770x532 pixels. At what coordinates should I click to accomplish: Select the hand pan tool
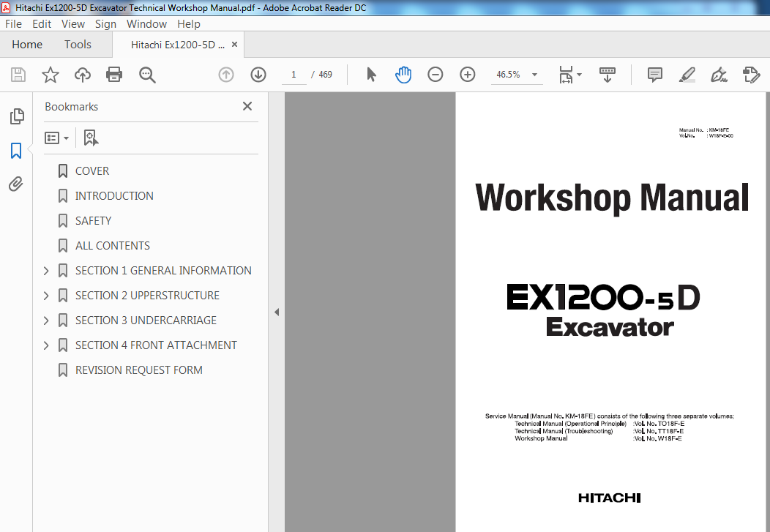pos(403,75)
